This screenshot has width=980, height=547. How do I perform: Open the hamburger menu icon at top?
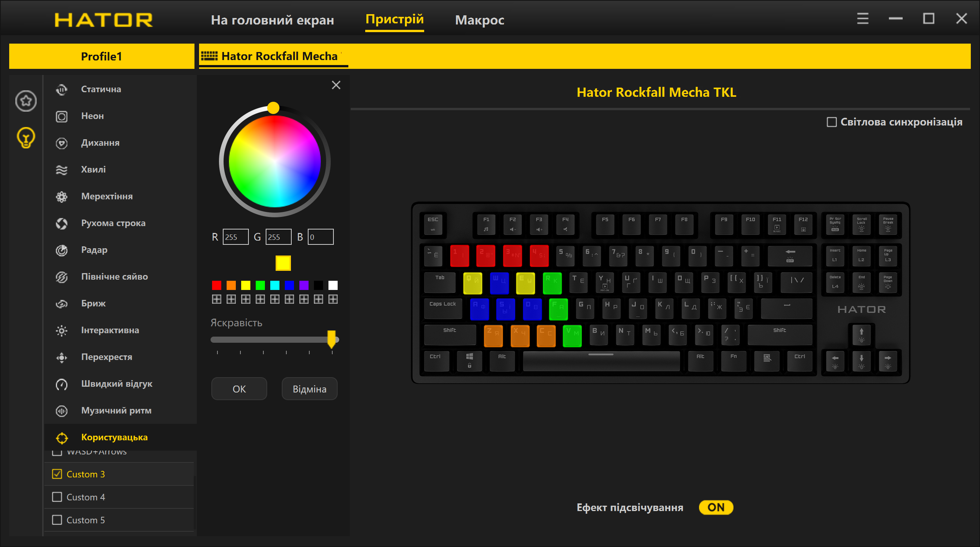coord(862,19)
